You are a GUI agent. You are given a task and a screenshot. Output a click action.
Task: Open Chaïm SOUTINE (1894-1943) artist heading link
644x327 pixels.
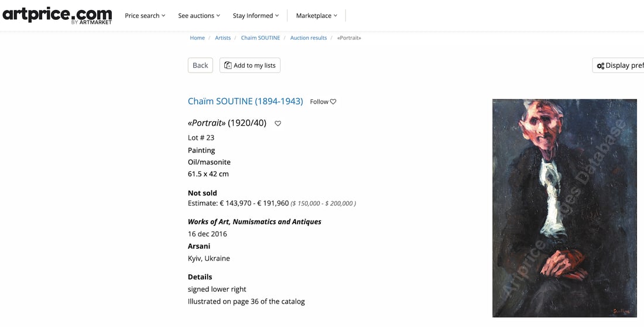click(x=245, y=101)
